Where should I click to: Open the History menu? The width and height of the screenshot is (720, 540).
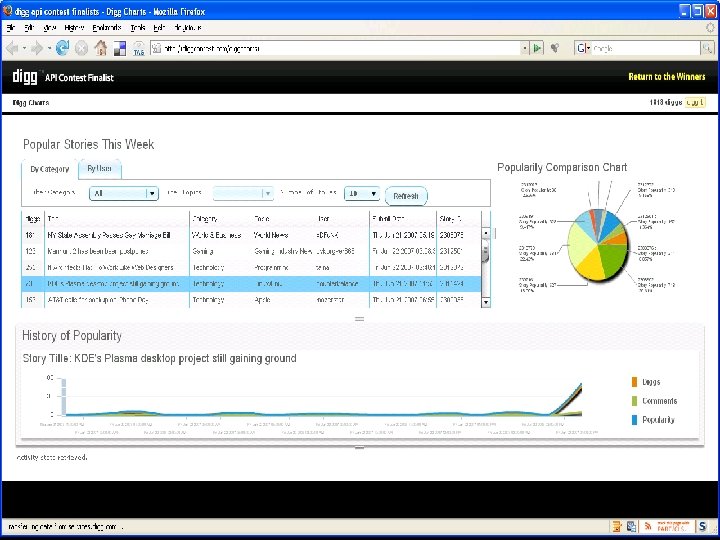74,28
